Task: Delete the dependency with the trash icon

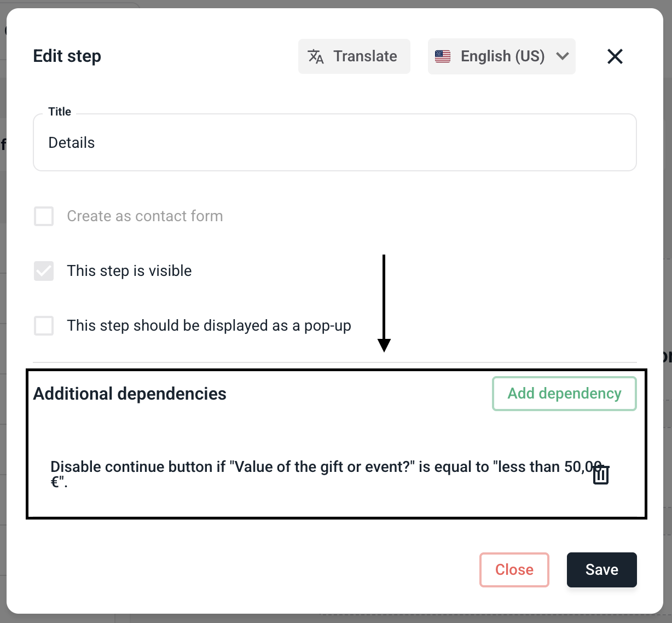Action: [601, 474]
